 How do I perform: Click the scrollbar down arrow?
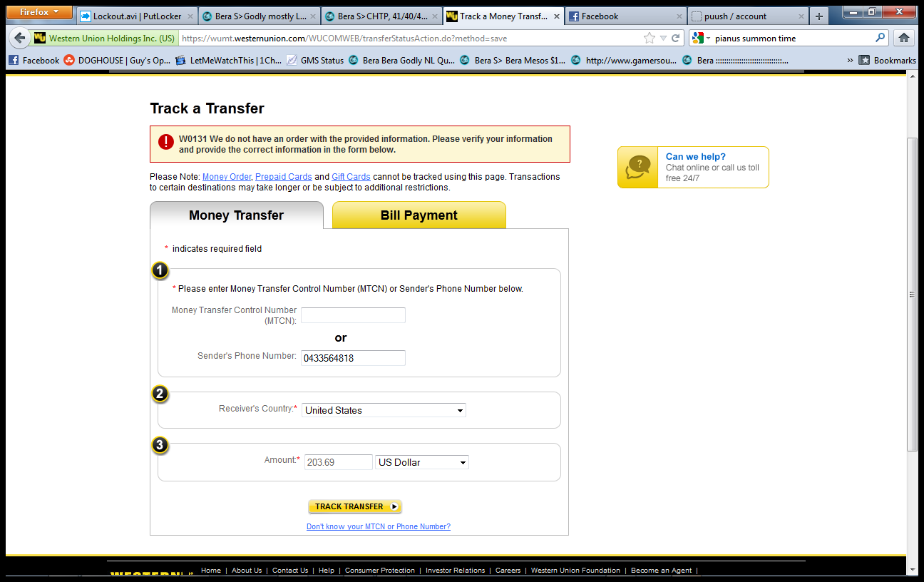coord(913,569)
